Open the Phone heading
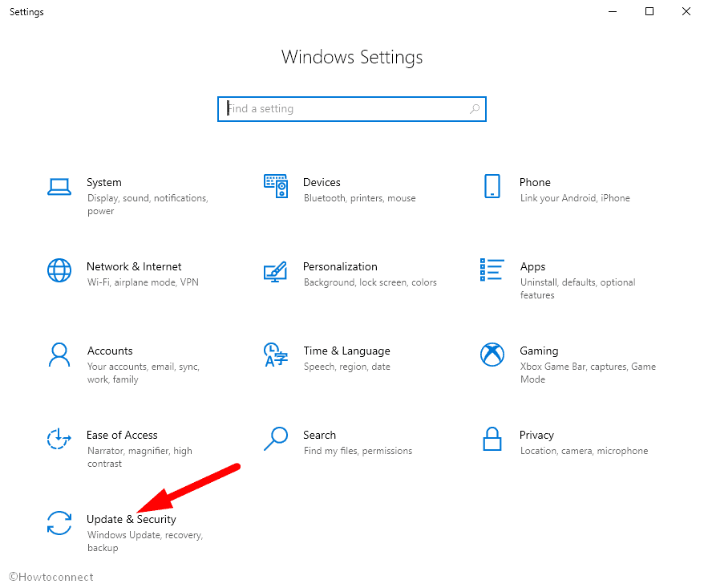The image size is (704, 588). [535, 182]
